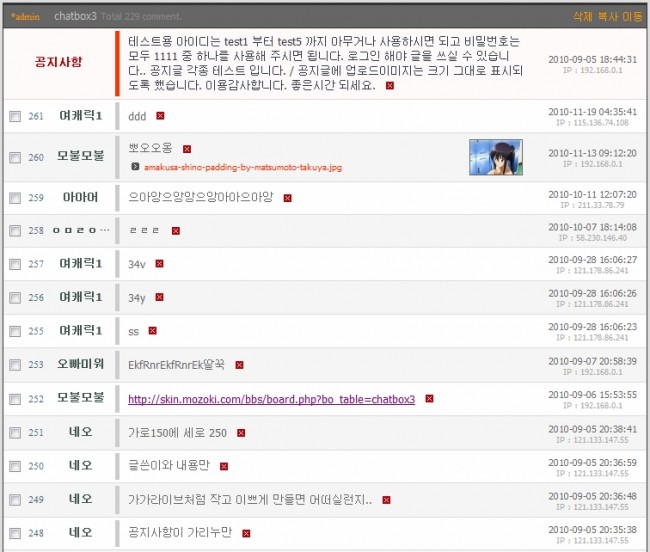Viewport: 650px width, 552px height.
Task: Open the skin.mozoki.com chatbox3 URL link
Action: (272, 399)
